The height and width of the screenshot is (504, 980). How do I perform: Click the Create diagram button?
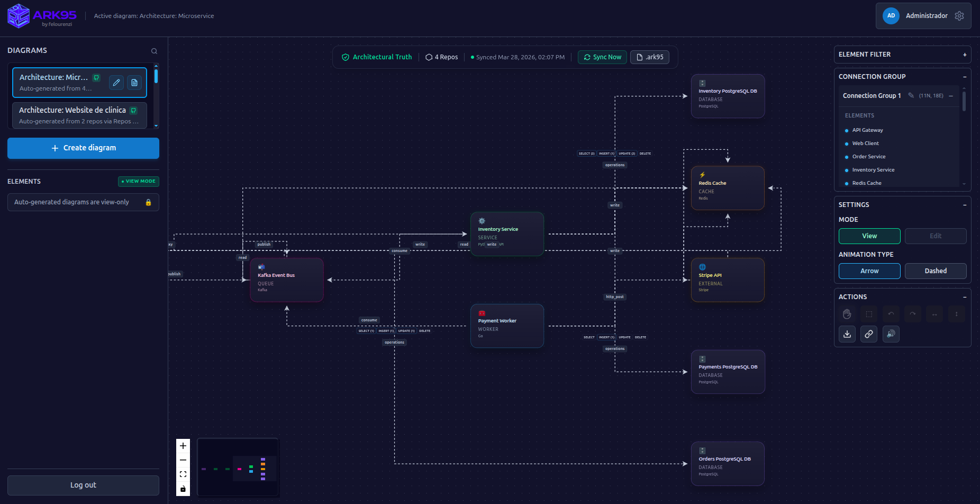83,148
